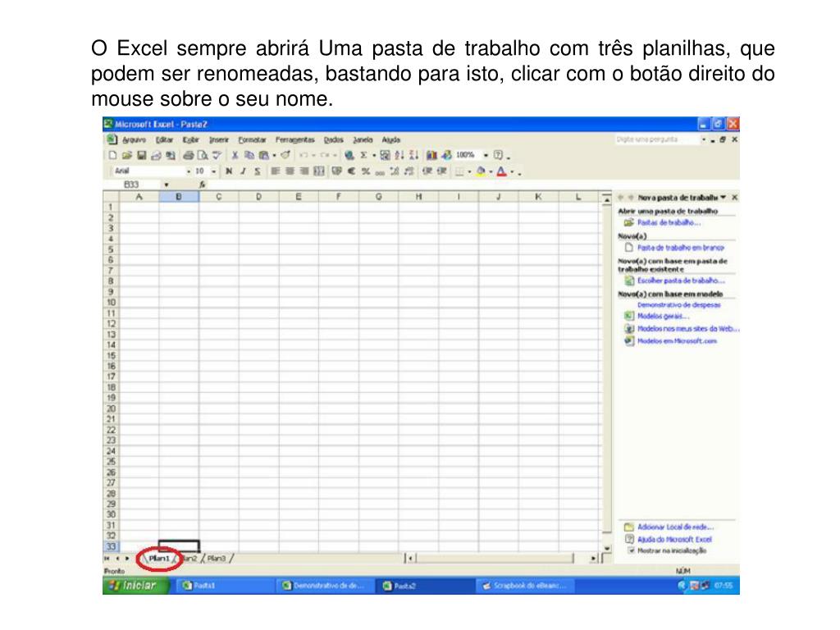Select column H header
The height and width of the screenshot is (630, 840).
pyautogui.click(x=418, y=197)
